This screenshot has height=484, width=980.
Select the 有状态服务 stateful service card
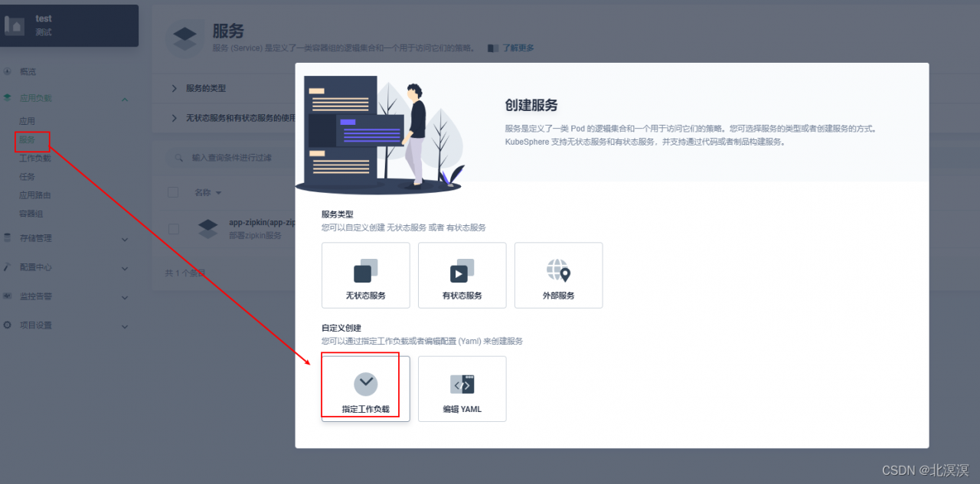point(462,276)
